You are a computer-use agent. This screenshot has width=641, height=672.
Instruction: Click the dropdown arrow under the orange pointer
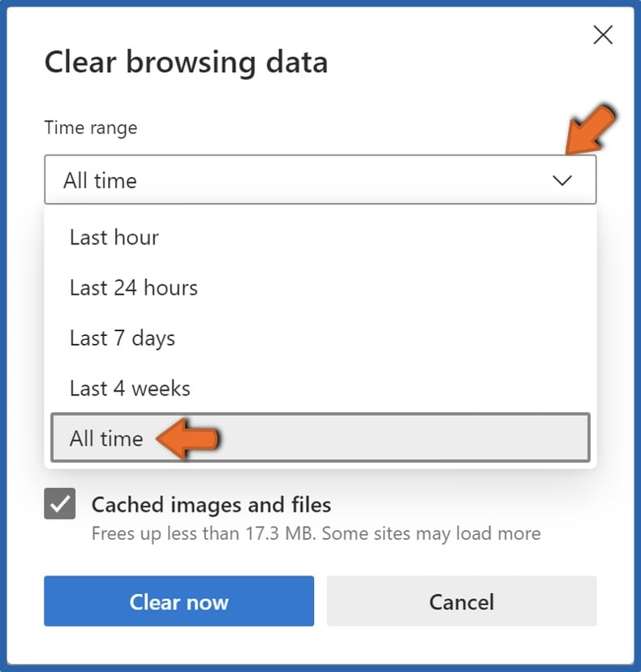[563, 180]
